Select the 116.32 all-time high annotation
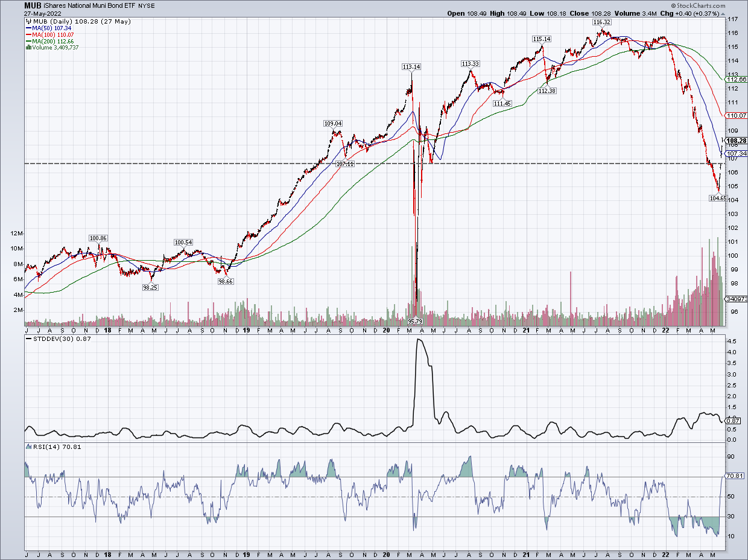Viewport: 748px width, 560px height. (602, 22)
